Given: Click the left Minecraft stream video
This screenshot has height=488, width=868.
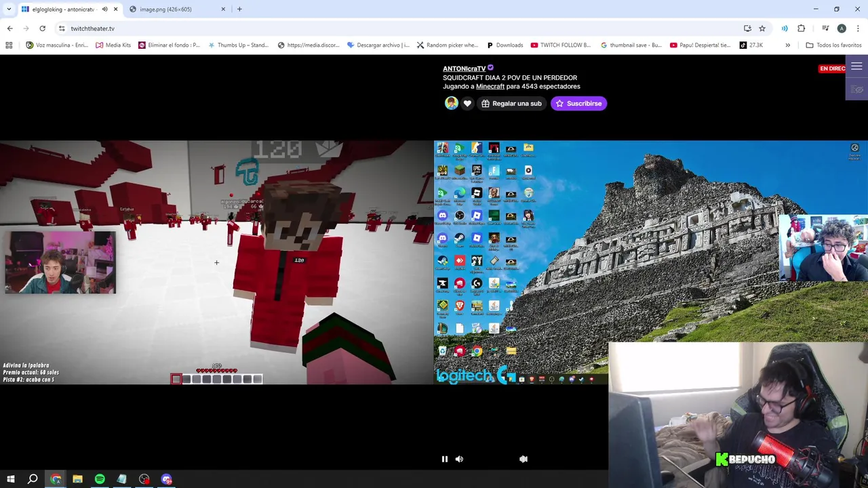Looking at the screenshot, I should [x=217, y=262].
